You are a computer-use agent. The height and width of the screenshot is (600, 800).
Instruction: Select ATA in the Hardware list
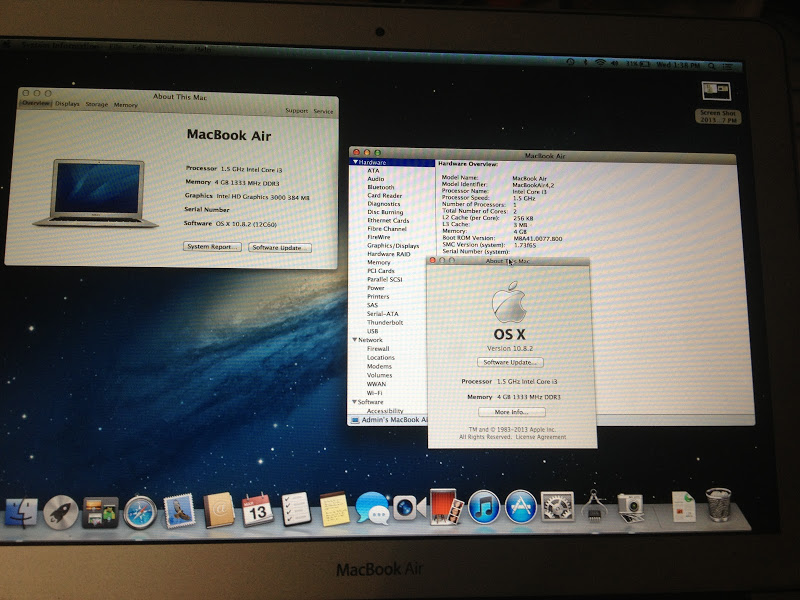[x=373, y=170]
